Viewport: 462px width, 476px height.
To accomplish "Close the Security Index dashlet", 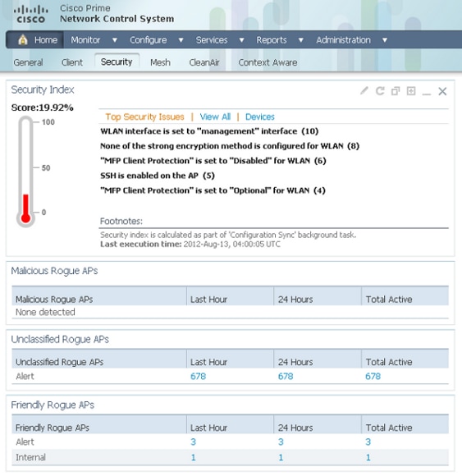I will click(x=442, y=91).
